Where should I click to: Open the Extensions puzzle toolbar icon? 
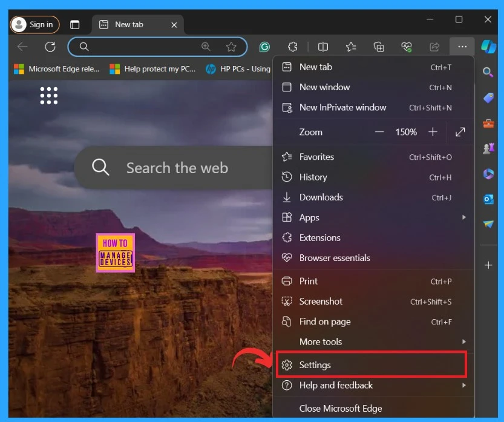[x=293, y=47]
